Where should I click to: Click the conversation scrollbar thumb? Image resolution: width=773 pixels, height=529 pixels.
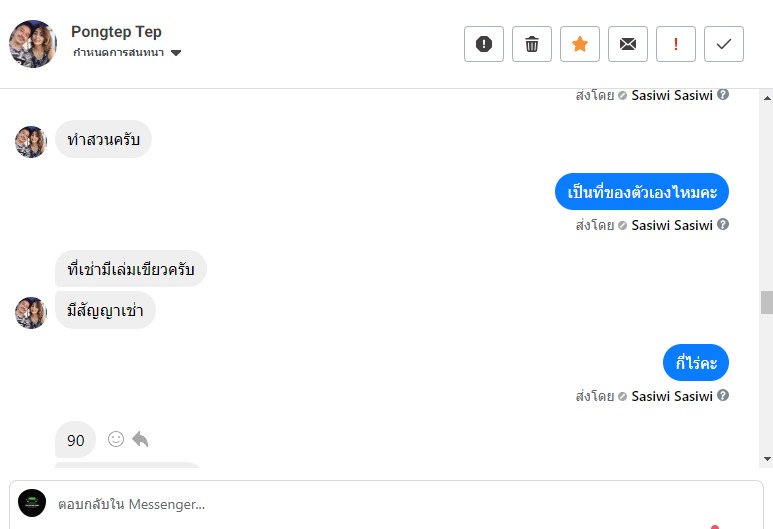[x=767, y=302]
